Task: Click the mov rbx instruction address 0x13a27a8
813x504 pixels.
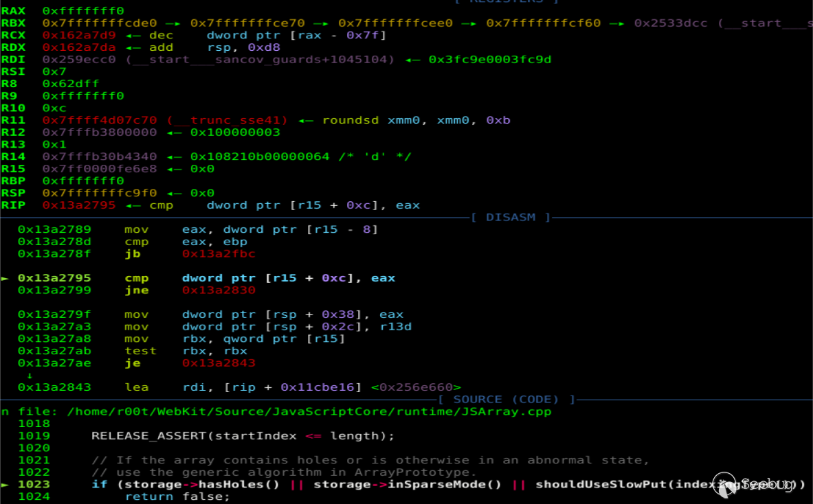Action: click(54, 339)
